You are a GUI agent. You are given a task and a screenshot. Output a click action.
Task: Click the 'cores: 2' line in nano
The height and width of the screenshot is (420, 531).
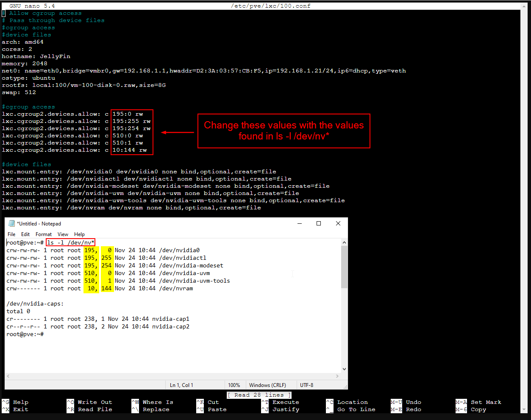point(17,49)
